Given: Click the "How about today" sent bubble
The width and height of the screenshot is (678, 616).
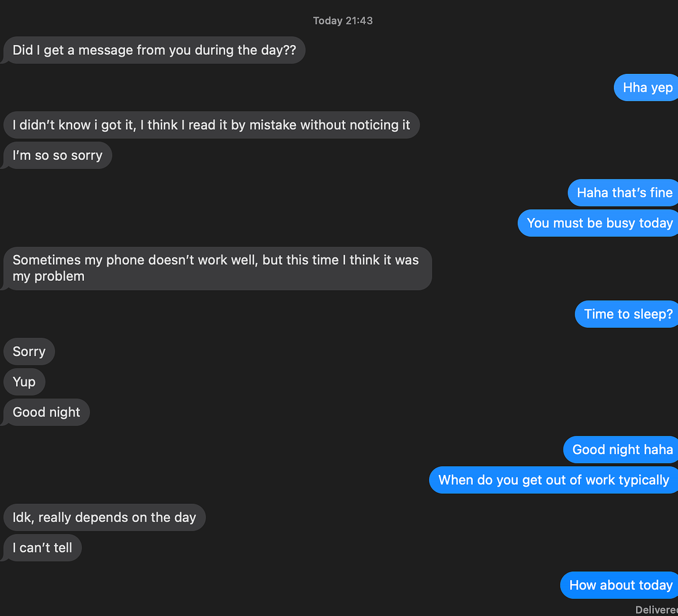Looking at the screenshot, I should click(x=620, y=585).
